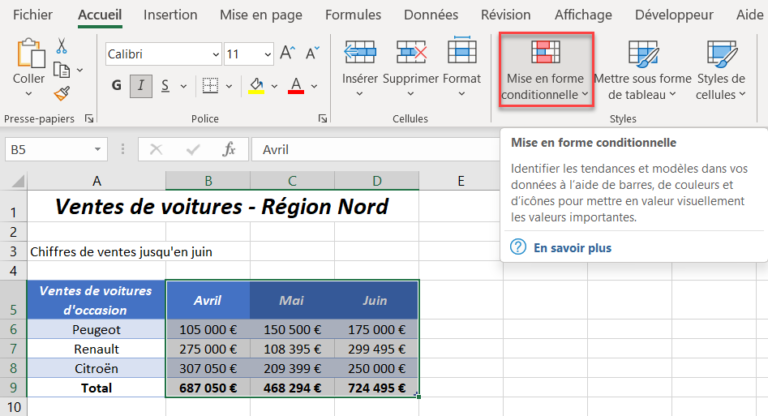
Task: Toggle underline S button
Action: pyautogui.click(x=167, y=85)
